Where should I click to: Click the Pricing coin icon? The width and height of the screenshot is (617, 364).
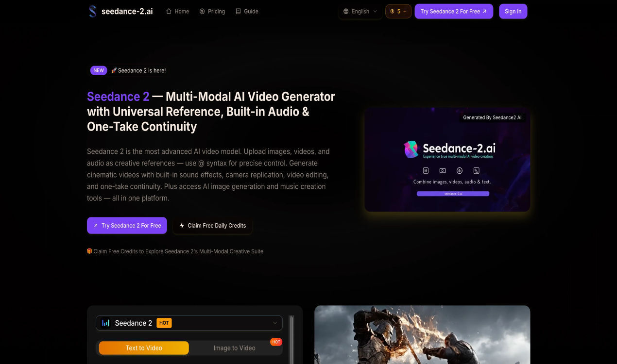point(202,11)
